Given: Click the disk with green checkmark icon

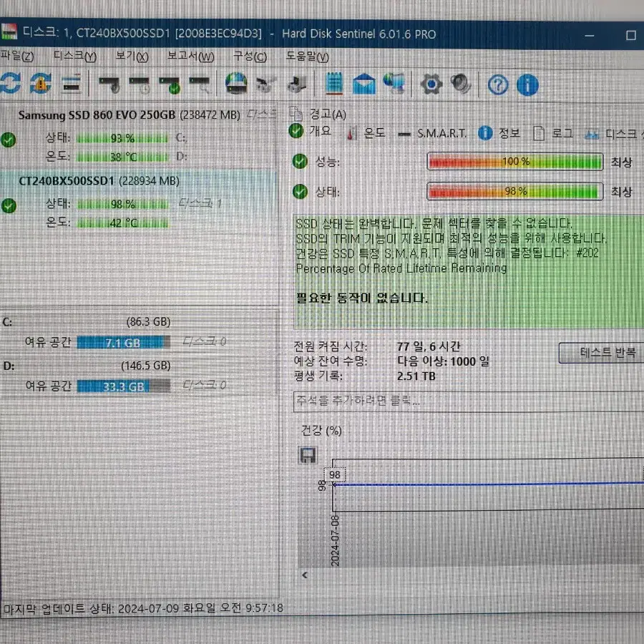Looking at the screenshot, I should click(170, 84).
